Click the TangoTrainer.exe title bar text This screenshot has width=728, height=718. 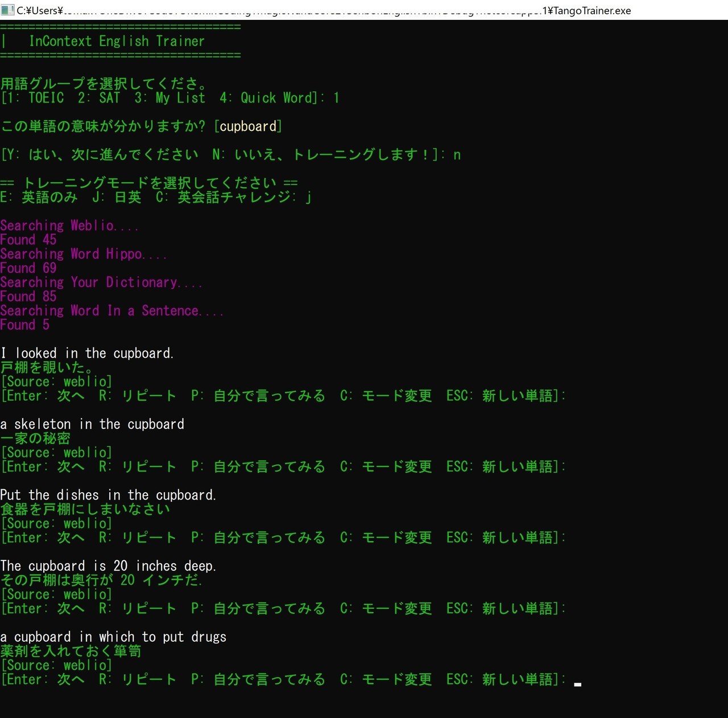[595, 10]
